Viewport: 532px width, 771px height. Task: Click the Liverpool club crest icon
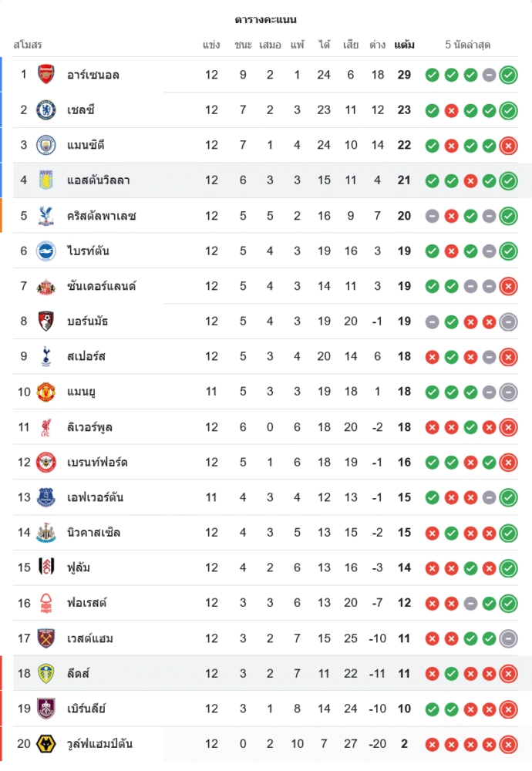pyautogui.click(x=46, y=427)
